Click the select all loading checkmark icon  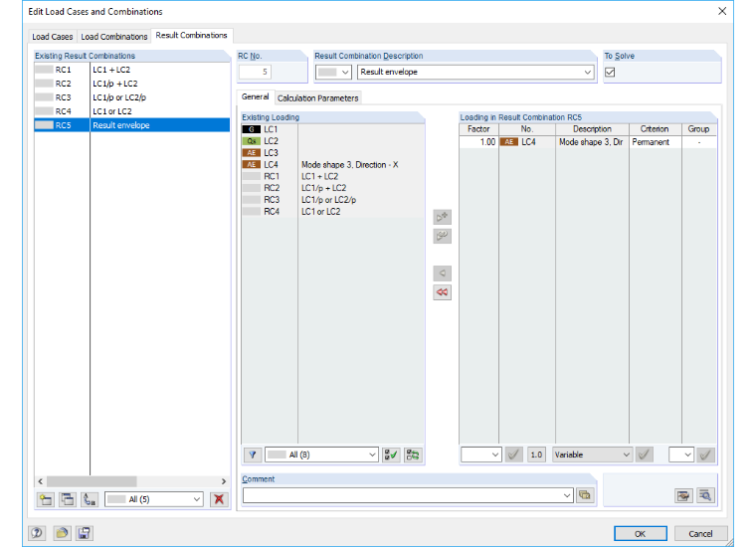391,455
